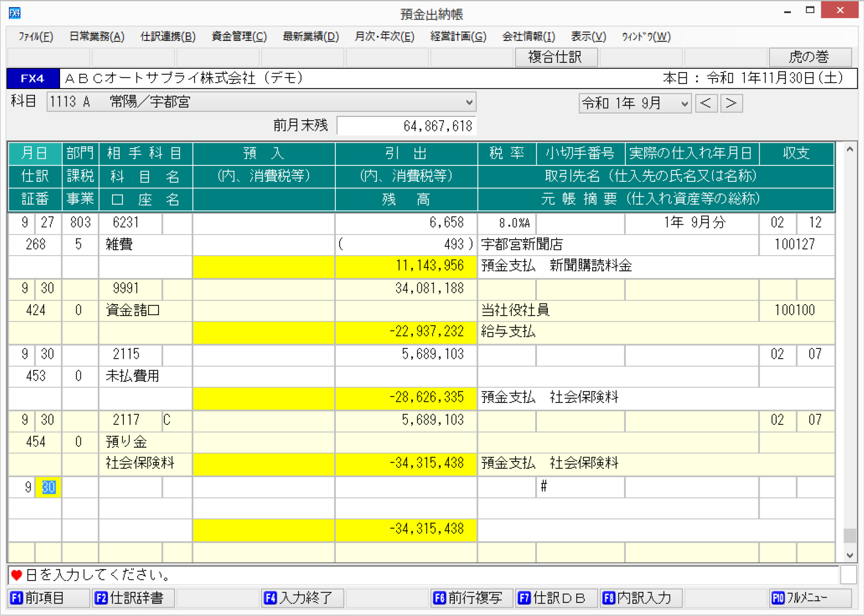Open F7 仕訳DB
Screen dimensions: 864x616
557,598
